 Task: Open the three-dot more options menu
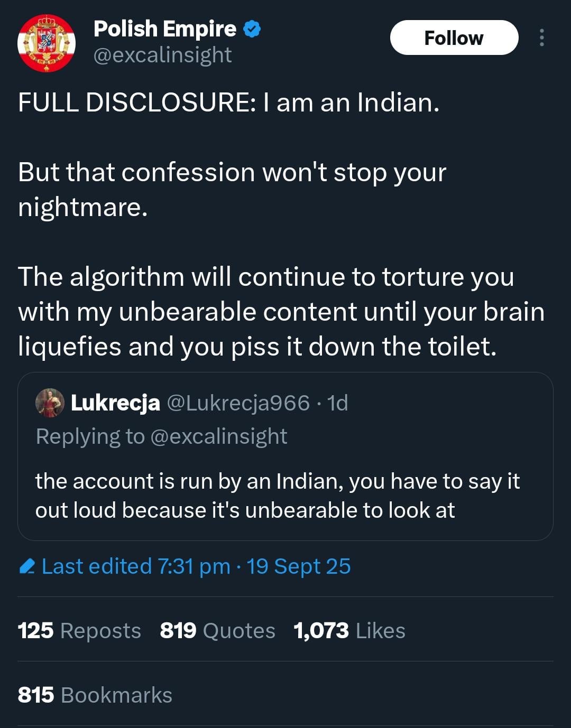(541, 38)
